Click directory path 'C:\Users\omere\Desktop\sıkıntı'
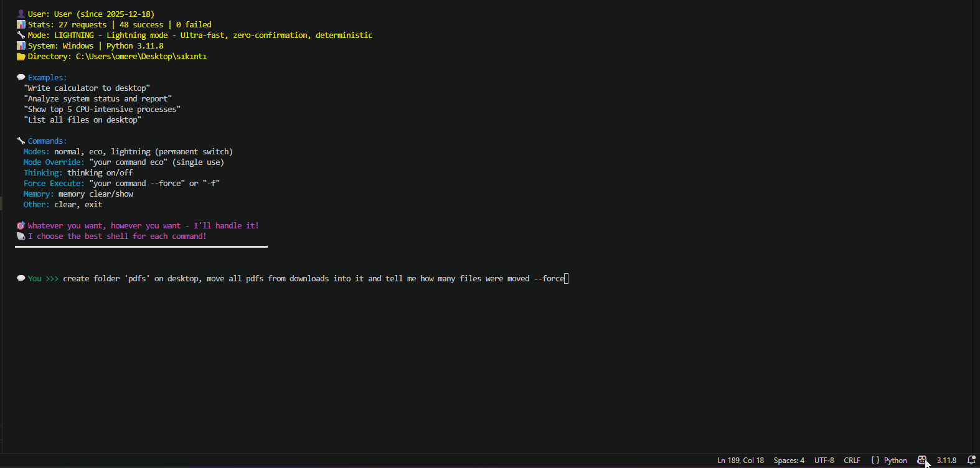The height and width of the screenshot is (468, 980). click(141, 57)
